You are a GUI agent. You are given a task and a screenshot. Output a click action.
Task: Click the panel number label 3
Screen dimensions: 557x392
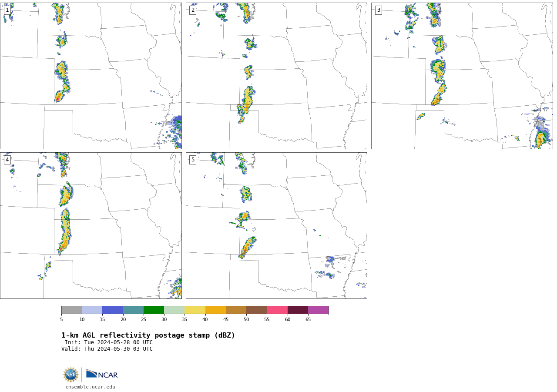tap(379, 10)
